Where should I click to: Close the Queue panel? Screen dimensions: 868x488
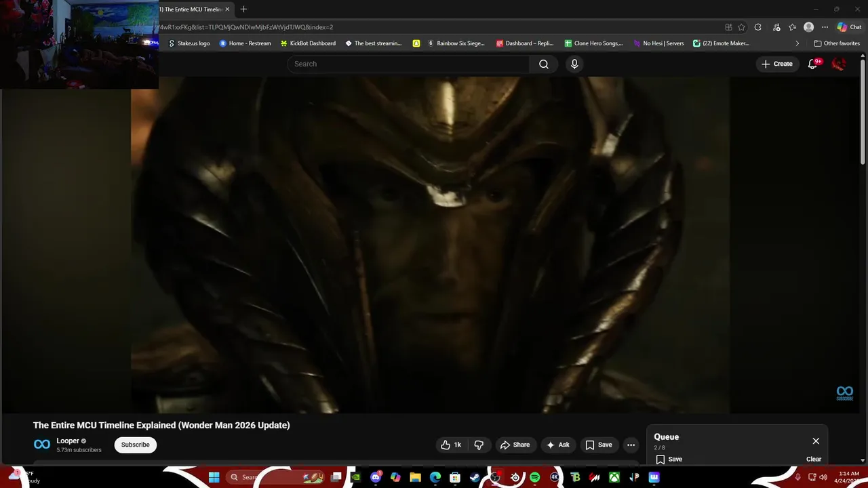click(x=816, y=441)
